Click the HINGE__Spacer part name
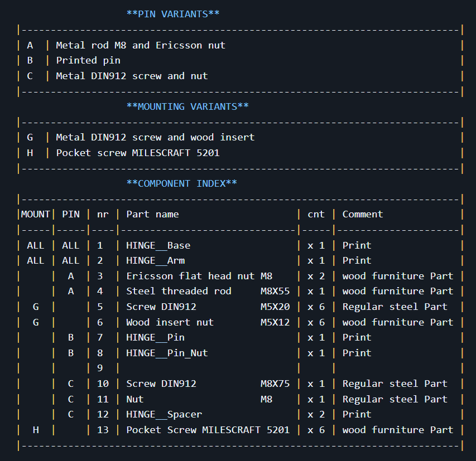Screen dimensions: 476x461 [164, 414]
